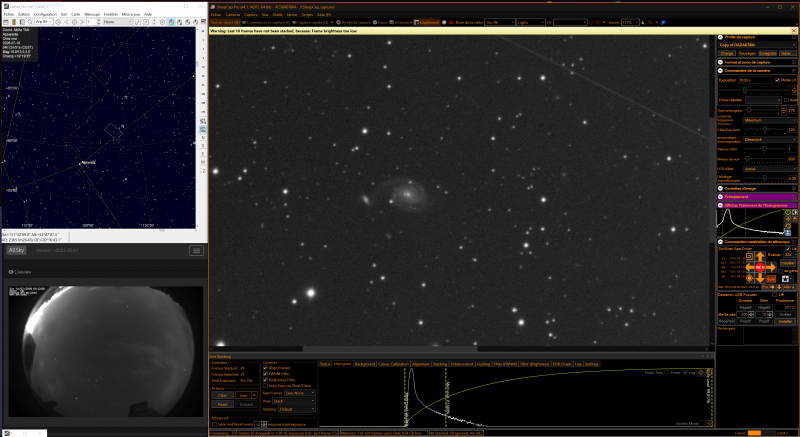Viewport: 800px width, 437px height.
Task: Click the magnifier icon in the Cartes du Ciel toolbar
Action: tap(30, 22)
